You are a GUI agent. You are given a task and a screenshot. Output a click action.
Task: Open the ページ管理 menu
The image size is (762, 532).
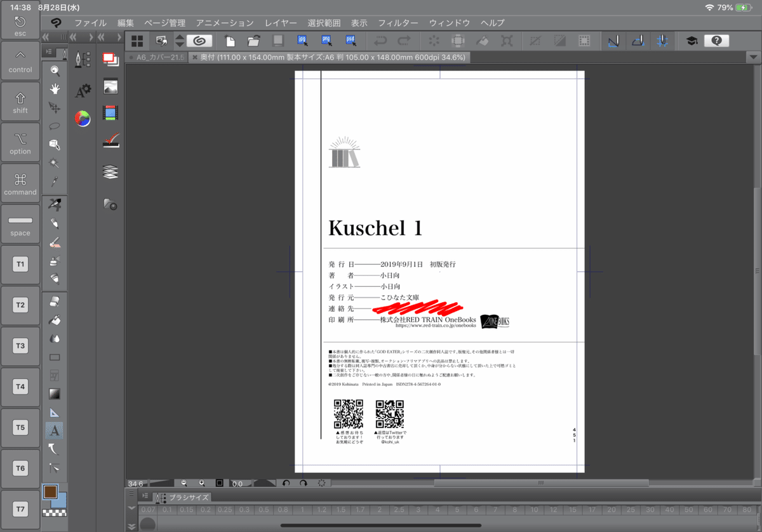(x=164, y=23)
